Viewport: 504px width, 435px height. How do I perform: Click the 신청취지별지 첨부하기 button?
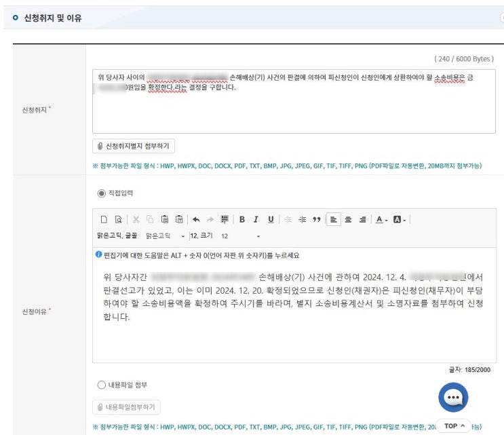coord(134,147)
